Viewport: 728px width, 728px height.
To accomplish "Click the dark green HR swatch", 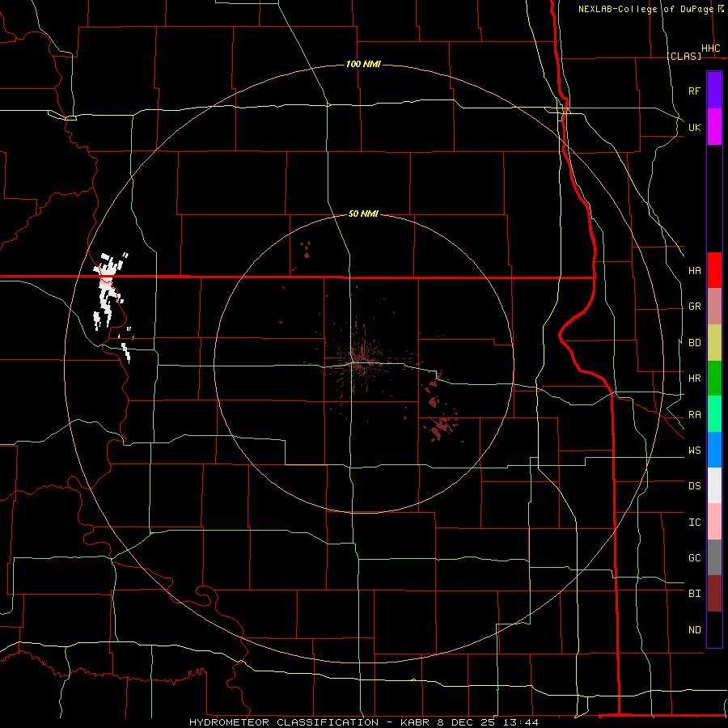I will [x=714, y=379].
